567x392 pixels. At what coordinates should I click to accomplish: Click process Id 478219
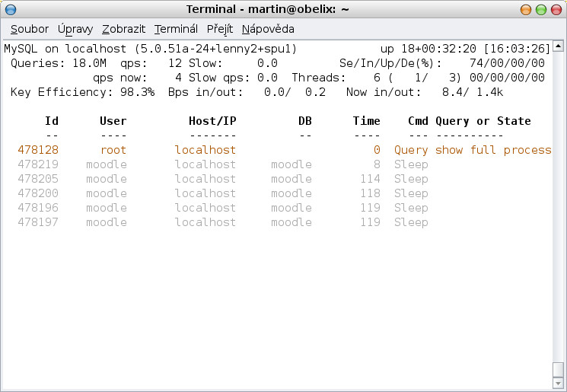coord(38,164)
